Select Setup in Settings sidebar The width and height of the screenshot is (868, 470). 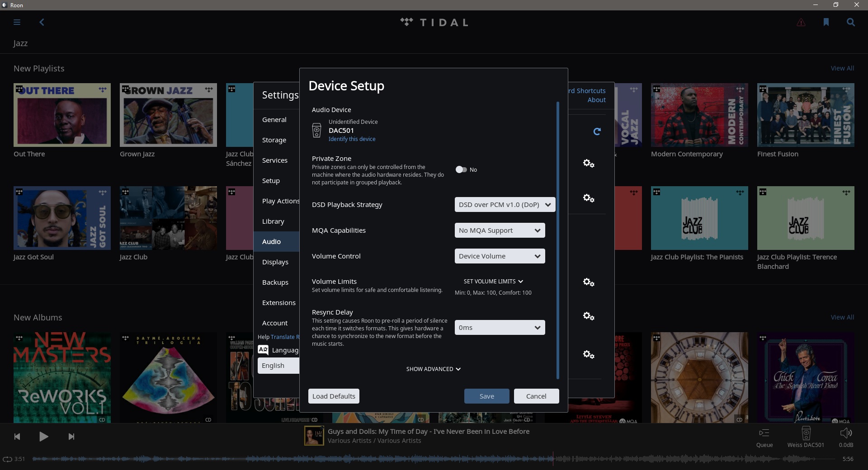coord(276,181)
